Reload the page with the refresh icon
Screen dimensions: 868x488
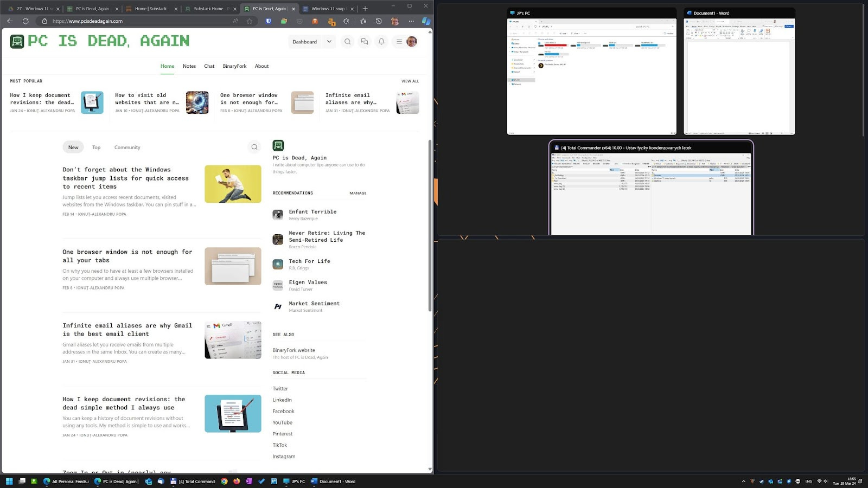tap(25, 21)
